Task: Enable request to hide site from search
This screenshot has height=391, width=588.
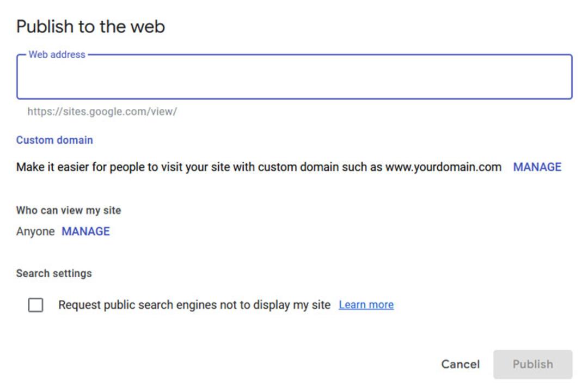Action: tap(35, 305)
